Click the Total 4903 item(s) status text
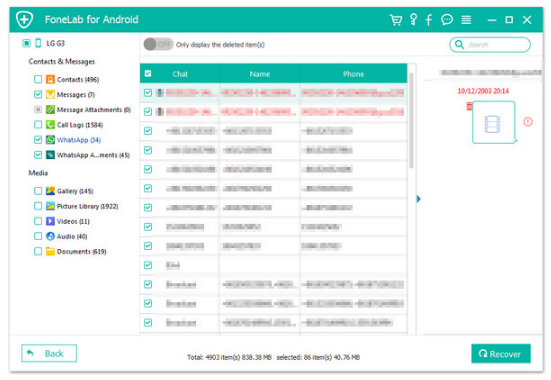The image size is (551, 380). click(x=229, y=357)
